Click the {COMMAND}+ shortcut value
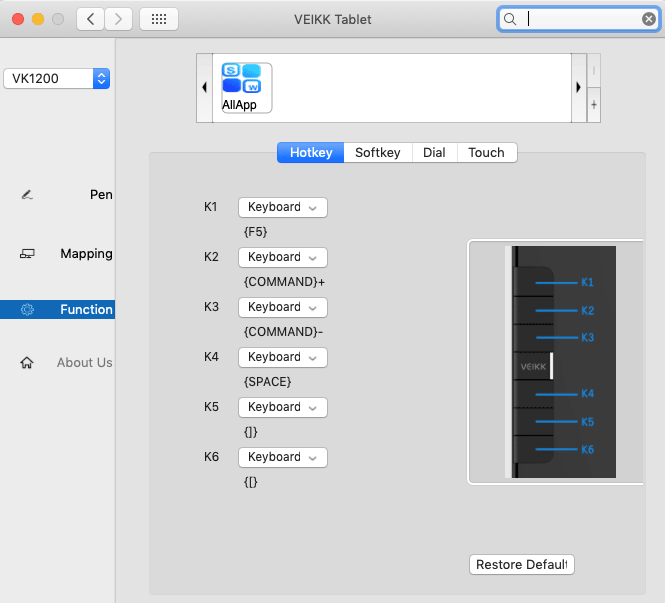 tap(284, 282)
